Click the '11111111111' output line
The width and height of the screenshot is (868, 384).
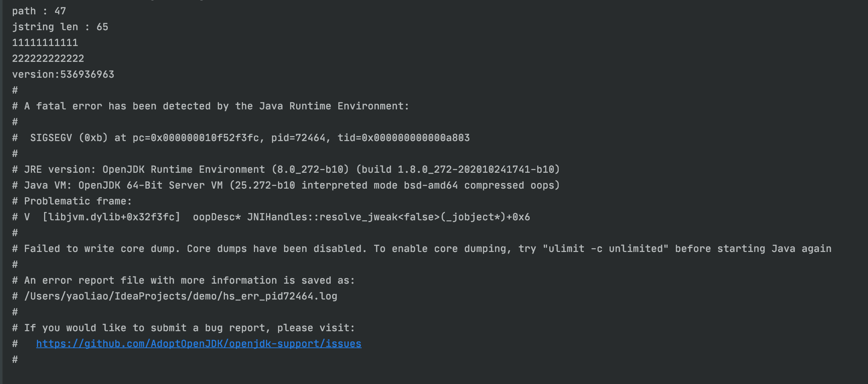coord(45,43)
